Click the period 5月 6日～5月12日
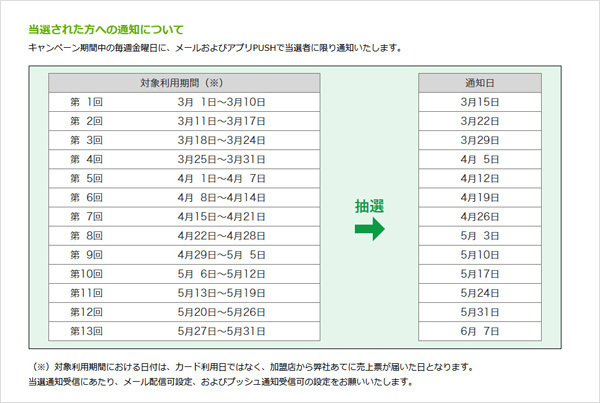This screenshot has height=403, width=600. click(222, 274)
